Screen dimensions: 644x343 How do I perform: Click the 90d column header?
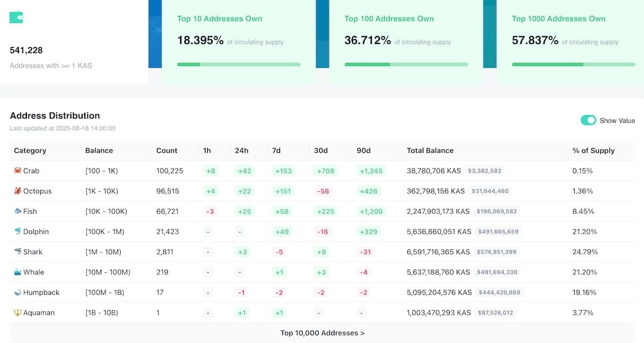363,151
